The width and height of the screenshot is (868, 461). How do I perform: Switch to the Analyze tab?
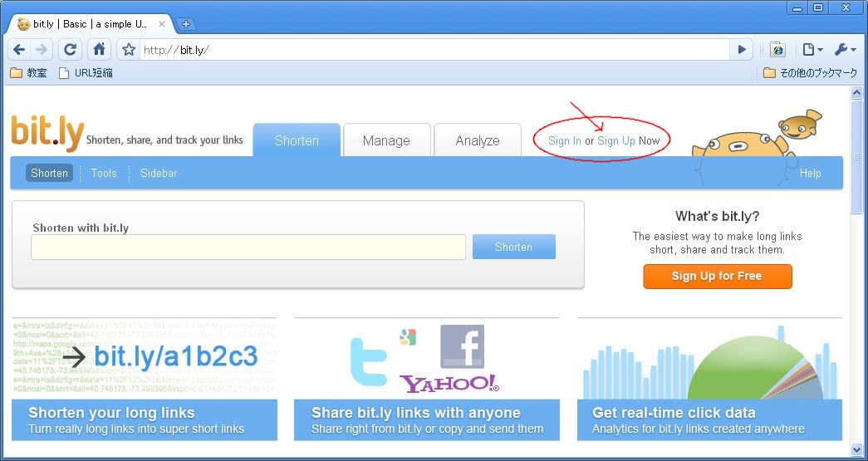point(478,140)
